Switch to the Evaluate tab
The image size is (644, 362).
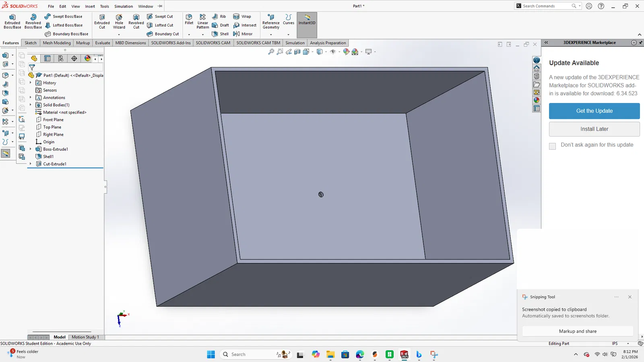click(103, 43)
